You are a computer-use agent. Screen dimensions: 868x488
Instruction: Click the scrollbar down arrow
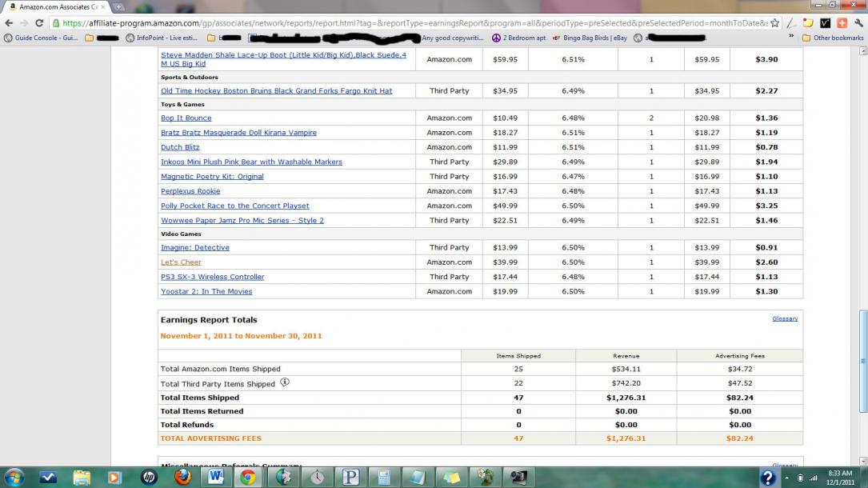863,462
